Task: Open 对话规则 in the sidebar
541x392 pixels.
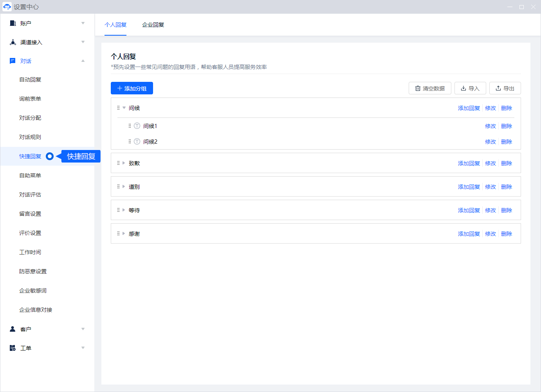Action: pyautogui.click(x=30, y=137)
